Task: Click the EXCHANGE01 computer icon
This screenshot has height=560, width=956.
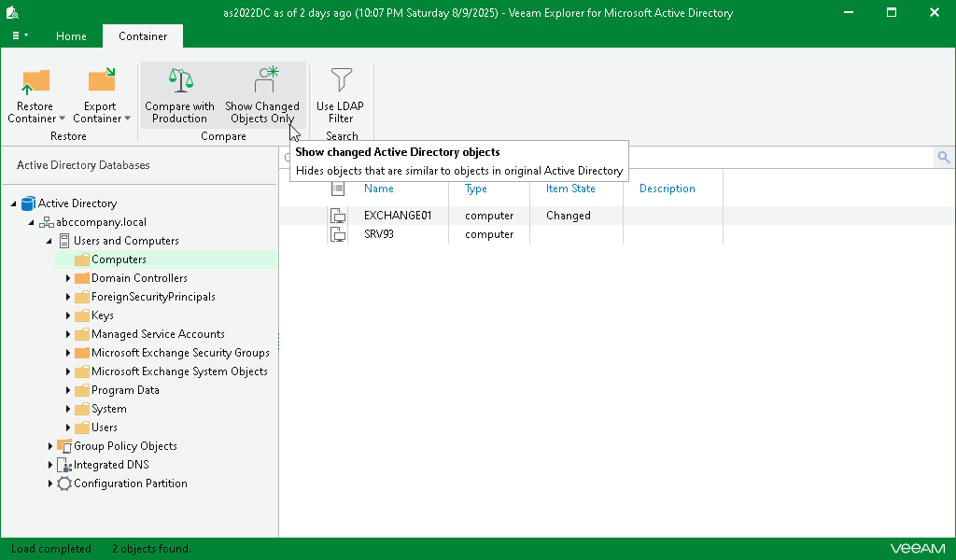Action: click(x=338, y=216)
